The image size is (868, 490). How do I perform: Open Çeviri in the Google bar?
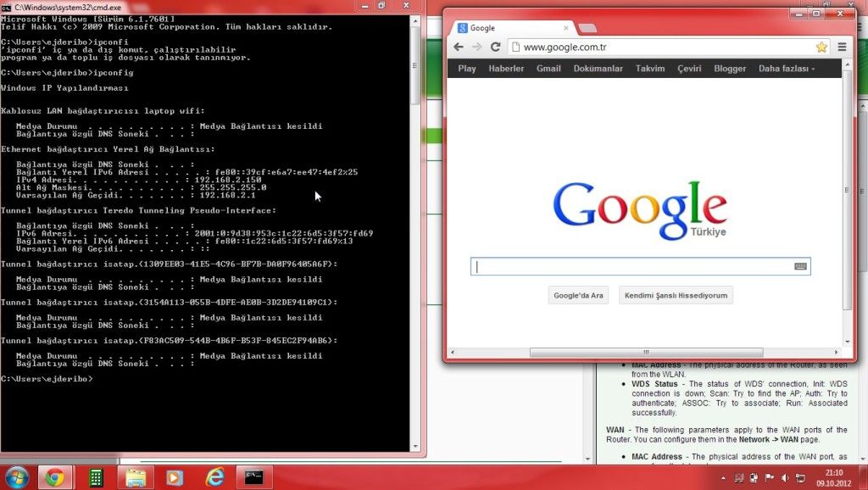pos(689,69)
